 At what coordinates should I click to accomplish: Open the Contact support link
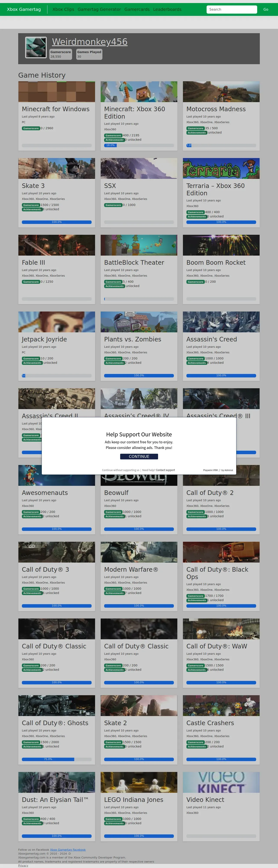(165, 470)
